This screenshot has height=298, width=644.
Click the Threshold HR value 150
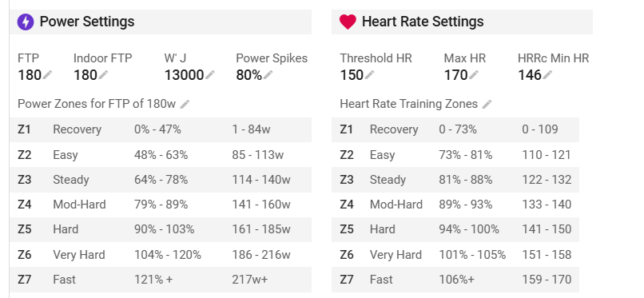pyautogui.click(x=352, y=75)
